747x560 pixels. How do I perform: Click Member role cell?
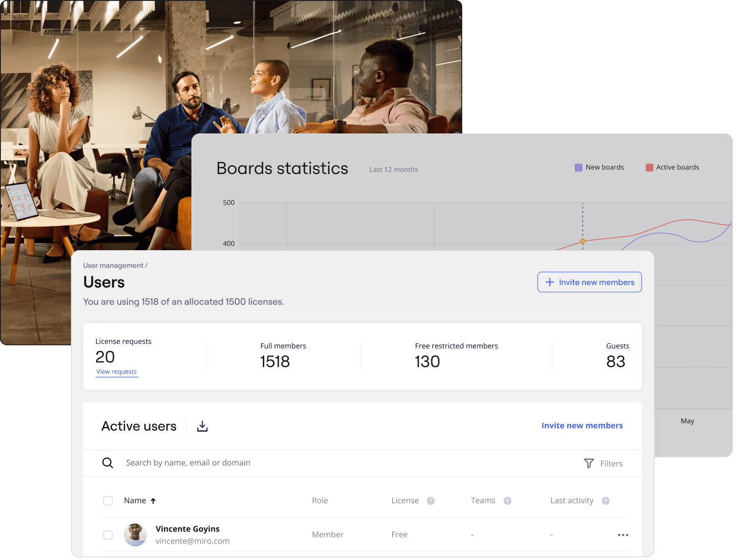click(328, 535)
